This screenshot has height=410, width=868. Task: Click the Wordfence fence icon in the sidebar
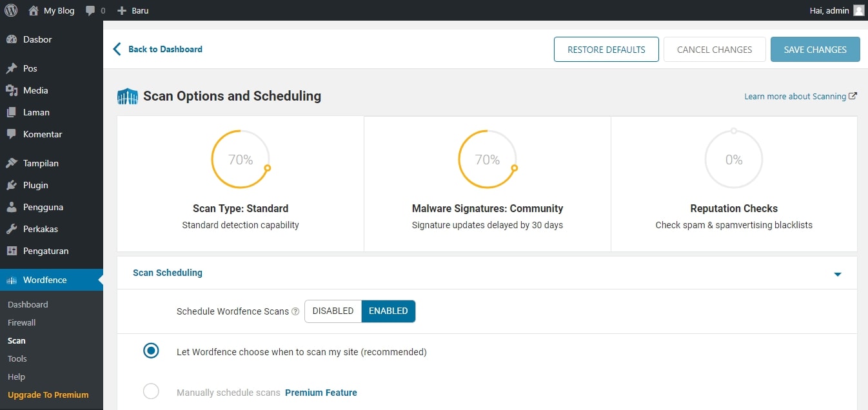(x=12, y=280)
